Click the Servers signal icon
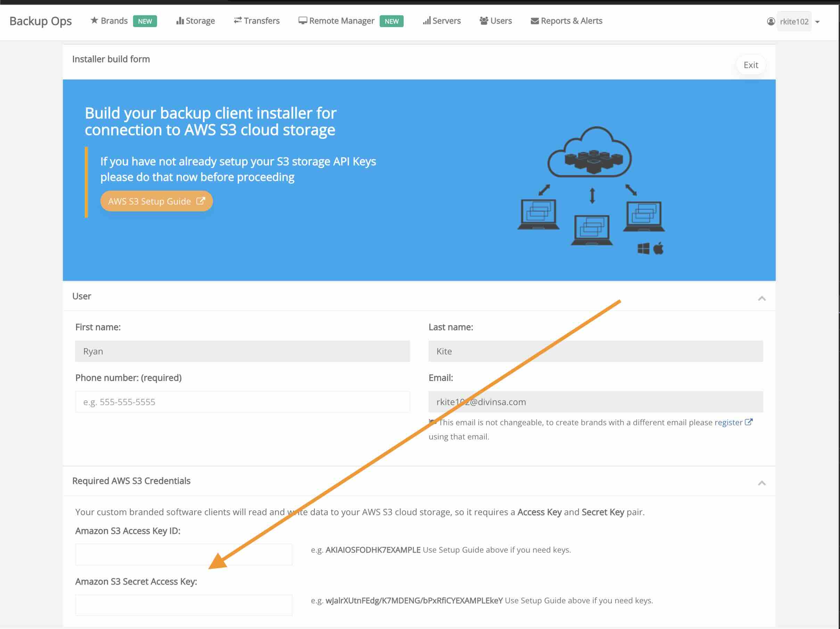 (x=427, y=21)
